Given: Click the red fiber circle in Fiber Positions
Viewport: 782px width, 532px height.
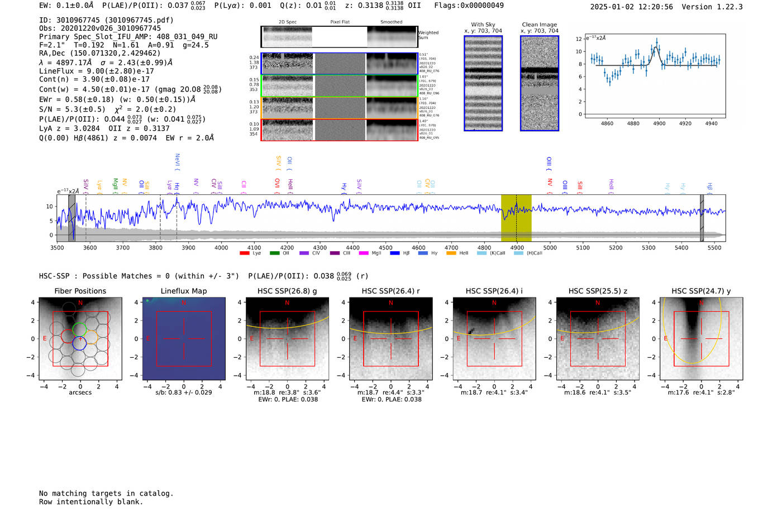Looking at the screenshot, I should (x=68, y=336).
